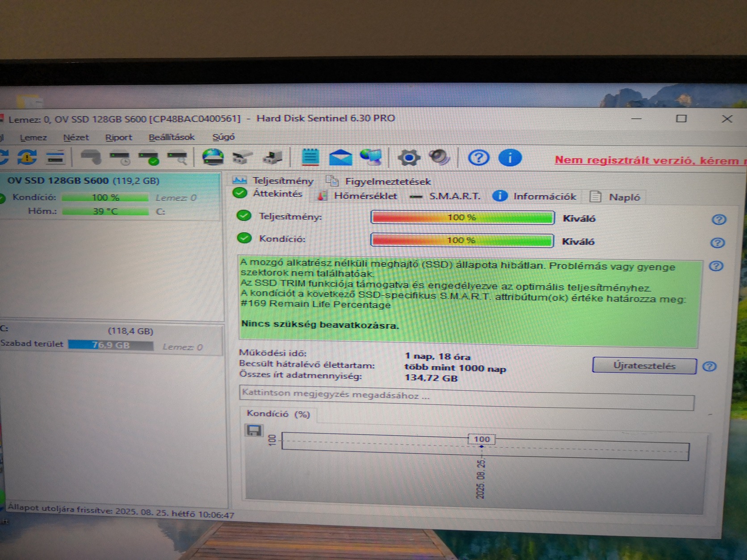Click the disk with green checkmark toolbar icon
The width and height of the screenshot is (747, 560).
coord(149,158)
